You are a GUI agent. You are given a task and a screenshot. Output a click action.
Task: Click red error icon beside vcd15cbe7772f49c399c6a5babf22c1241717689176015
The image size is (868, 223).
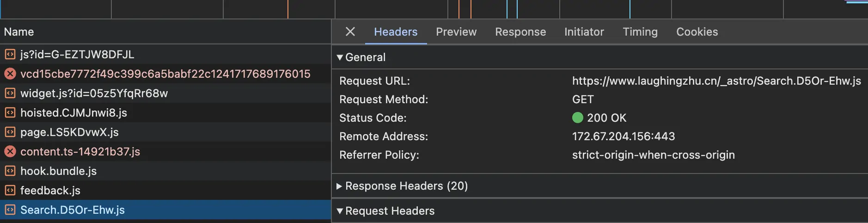(10, 74)
